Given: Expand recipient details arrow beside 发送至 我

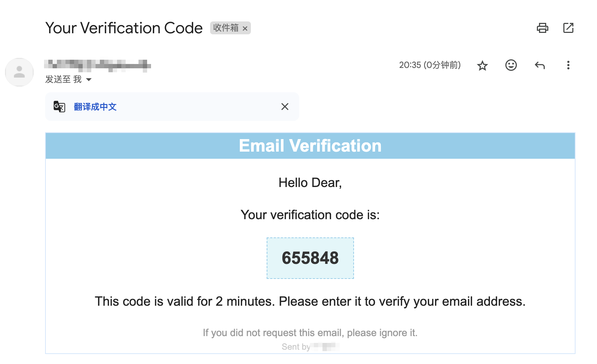Looking at the screenshot, I should 89,79.
